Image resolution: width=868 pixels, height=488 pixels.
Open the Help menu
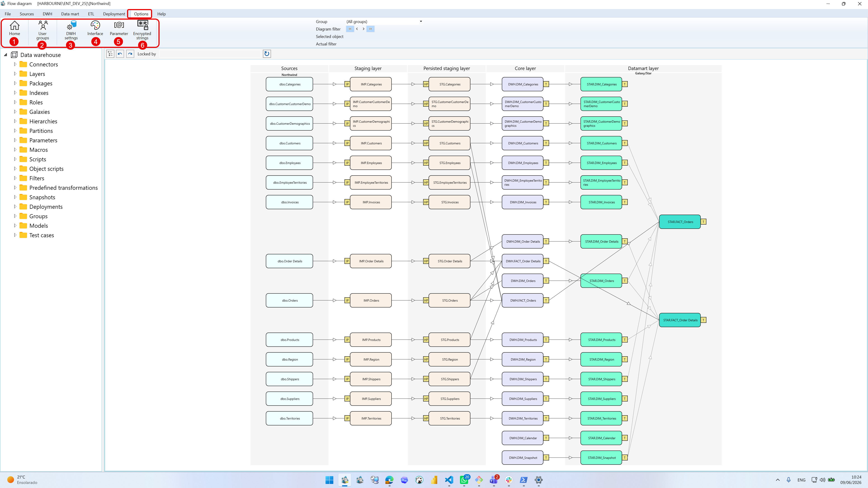click(161, 14)
